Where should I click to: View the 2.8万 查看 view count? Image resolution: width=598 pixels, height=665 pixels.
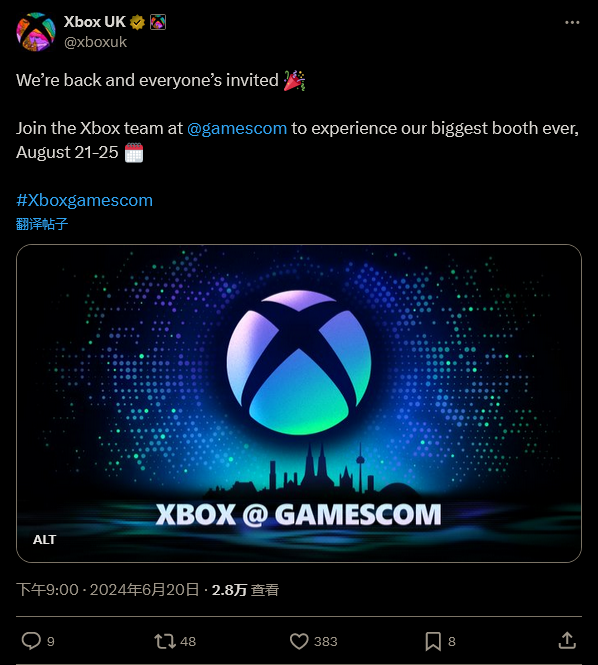click(x=245, y=590)
